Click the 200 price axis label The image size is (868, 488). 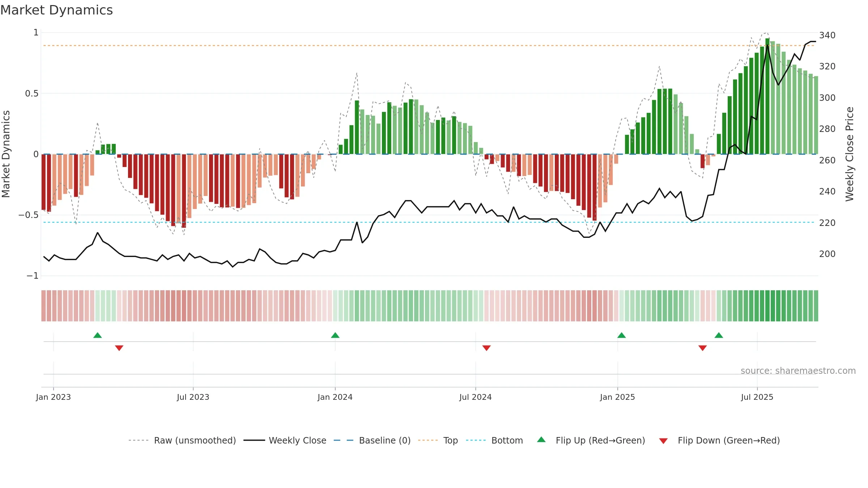[827, 254]
